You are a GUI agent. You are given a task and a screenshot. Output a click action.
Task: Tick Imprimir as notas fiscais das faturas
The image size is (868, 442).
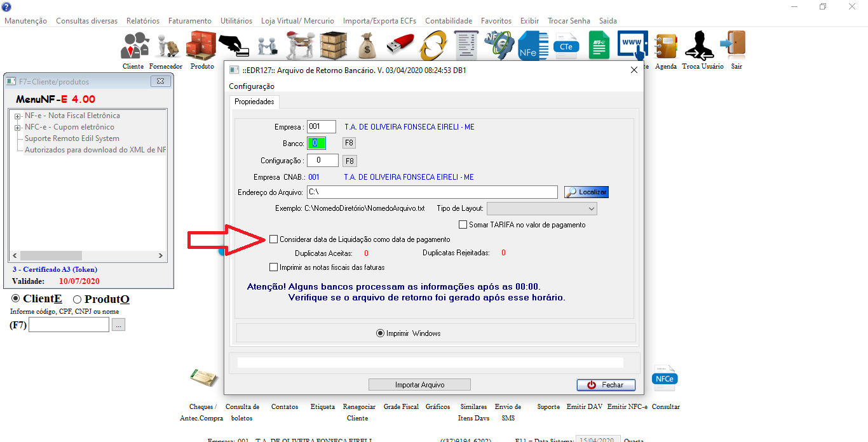point(274,267)
